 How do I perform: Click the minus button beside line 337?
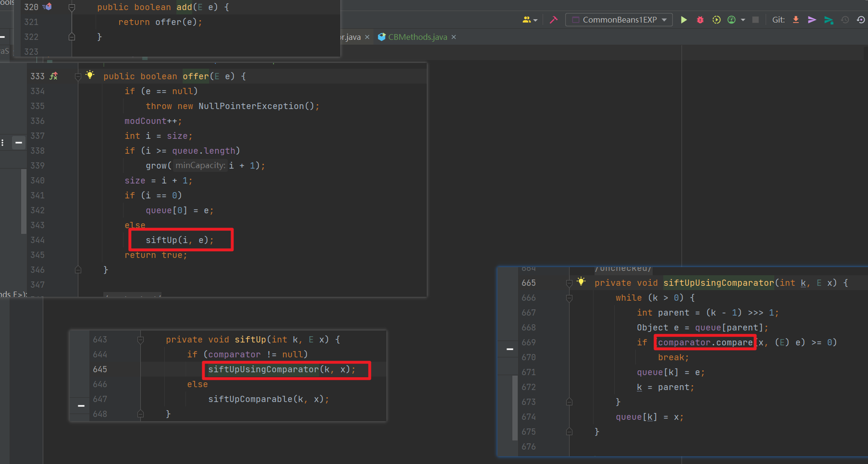click(x=19, y=143)
